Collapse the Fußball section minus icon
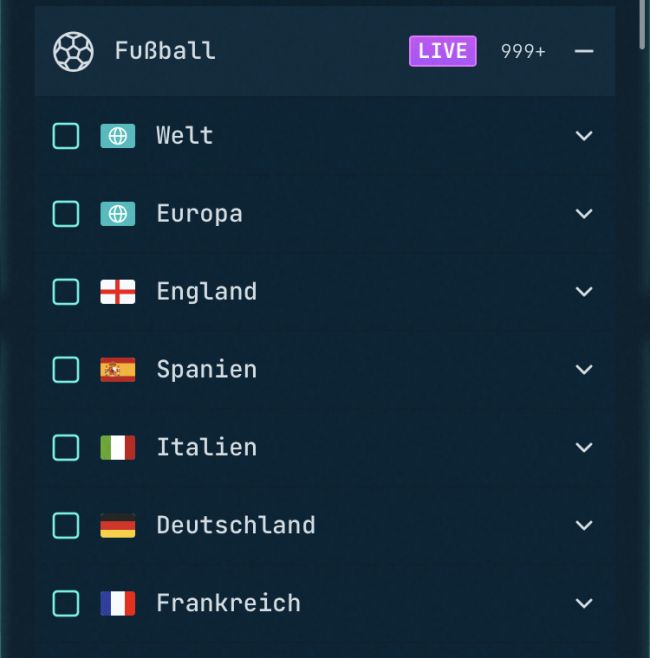 (x=584, y=51)
